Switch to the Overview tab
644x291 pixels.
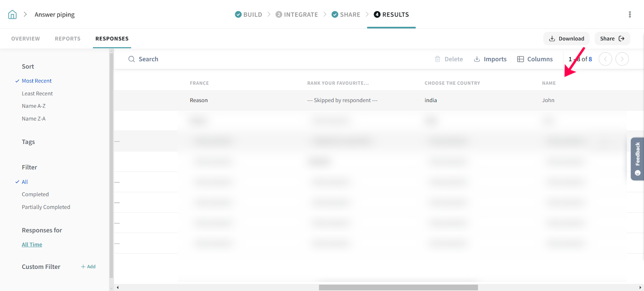pos(25,39)
